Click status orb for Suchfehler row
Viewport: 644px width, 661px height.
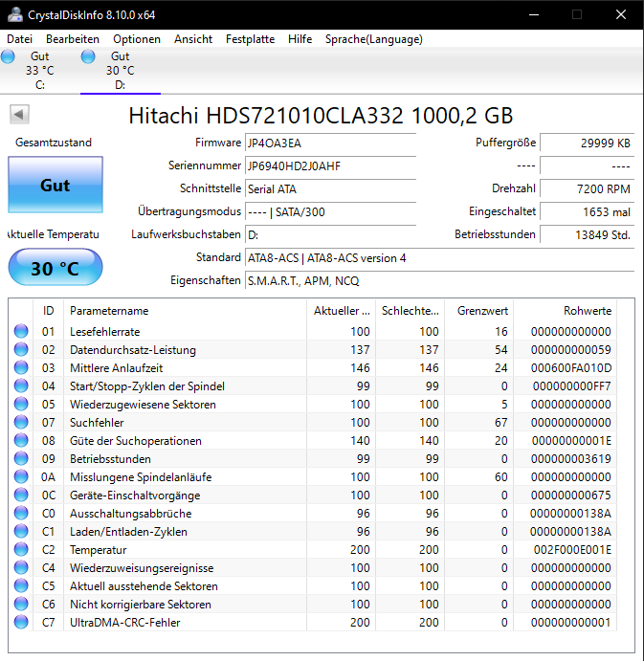click(x=21, y=422)
